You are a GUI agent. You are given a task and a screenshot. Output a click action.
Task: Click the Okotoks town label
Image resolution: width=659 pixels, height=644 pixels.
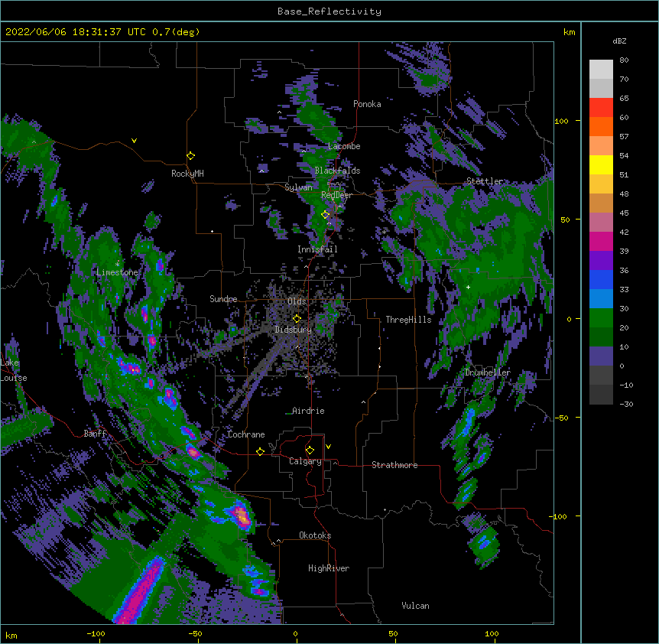coord(315,535)
